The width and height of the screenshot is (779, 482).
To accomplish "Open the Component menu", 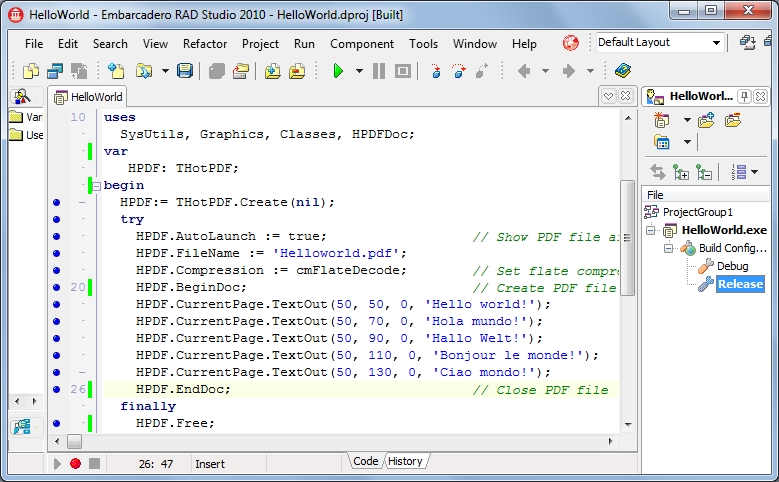I will coord(362,44).
